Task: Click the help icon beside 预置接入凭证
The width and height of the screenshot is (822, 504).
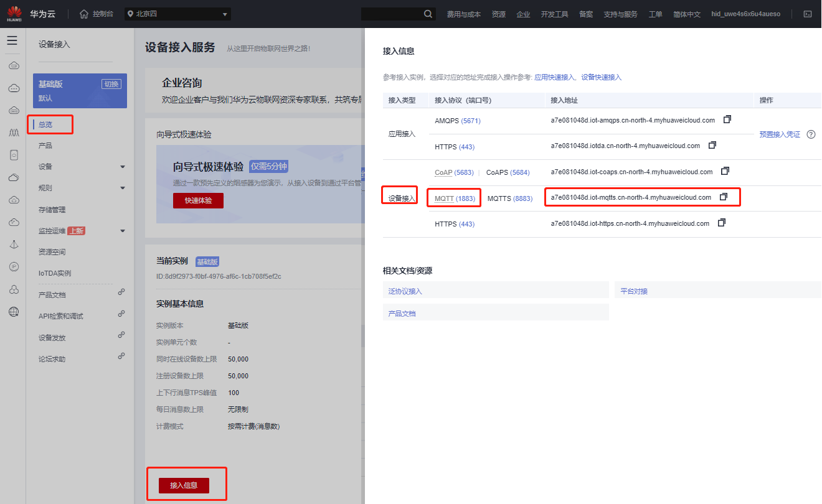Action: point(811,134)
